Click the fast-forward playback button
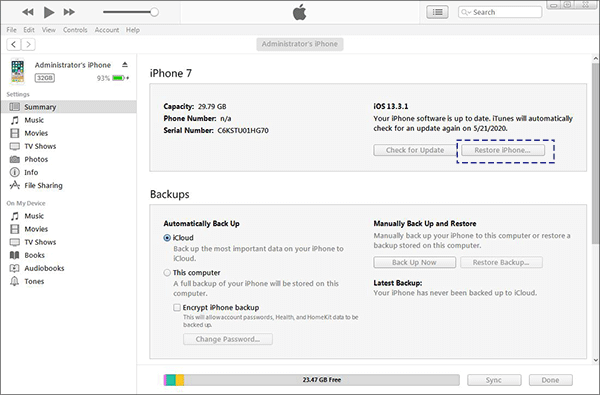The height and width of the screenshot is (395, 600). click(69, 12)
